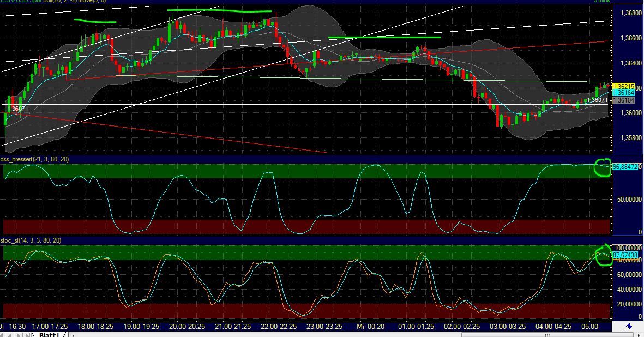Click the yellow 1,36215 price label
This screenshot has width=644, height=337.
[623, 87]
